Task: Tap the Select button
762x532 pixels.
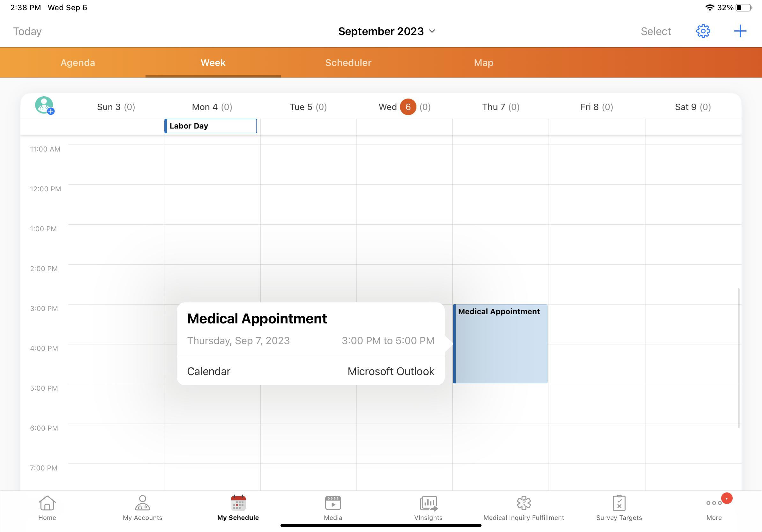Action: click(655, 31)
